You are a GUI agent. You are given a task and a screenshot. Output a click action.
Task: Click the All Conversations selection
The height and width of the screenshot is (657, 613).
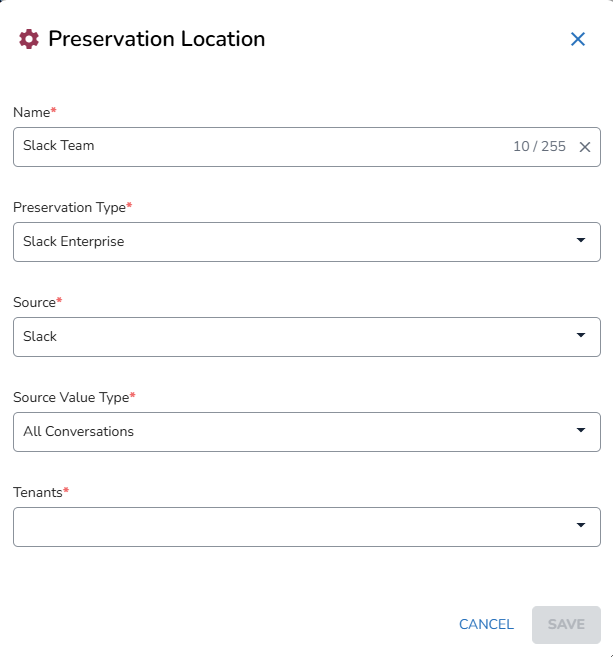[78, 431]
